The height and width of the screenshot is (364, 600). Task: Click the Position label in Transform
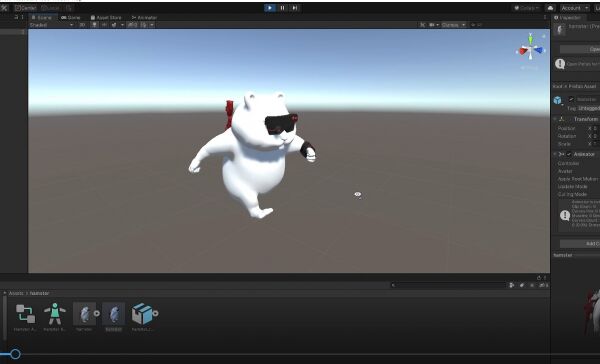click(566, 128)
